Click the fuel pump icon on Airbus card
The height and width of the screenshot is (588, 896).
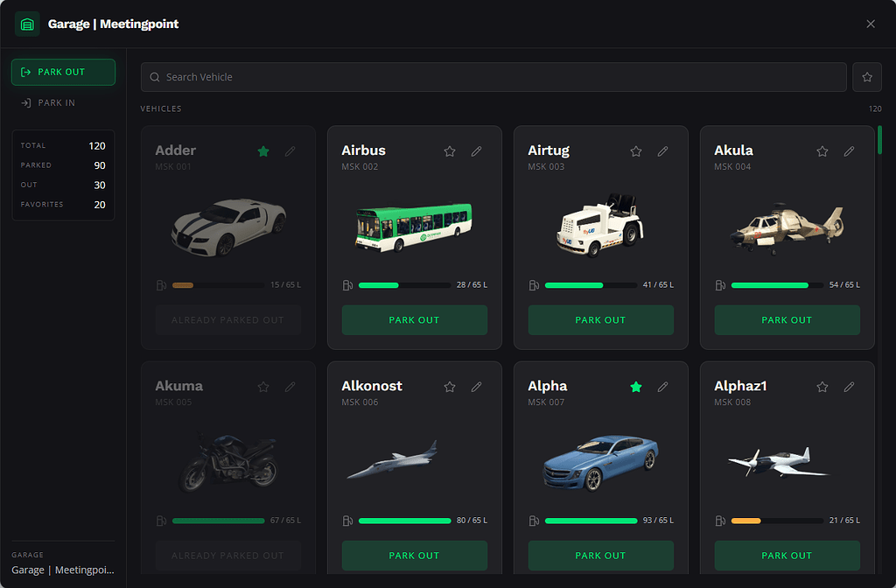point(347,285)
